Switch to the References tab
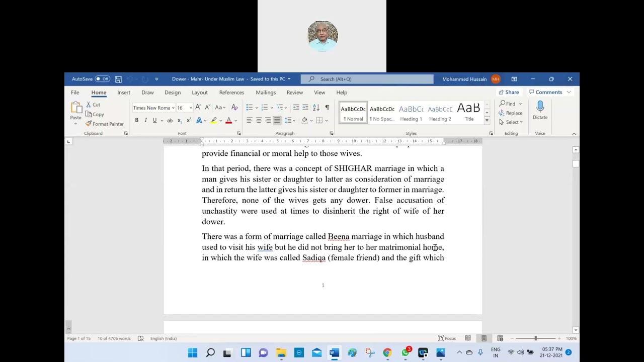The height and width of the screenshot is (362, 644). coord(231,93)
